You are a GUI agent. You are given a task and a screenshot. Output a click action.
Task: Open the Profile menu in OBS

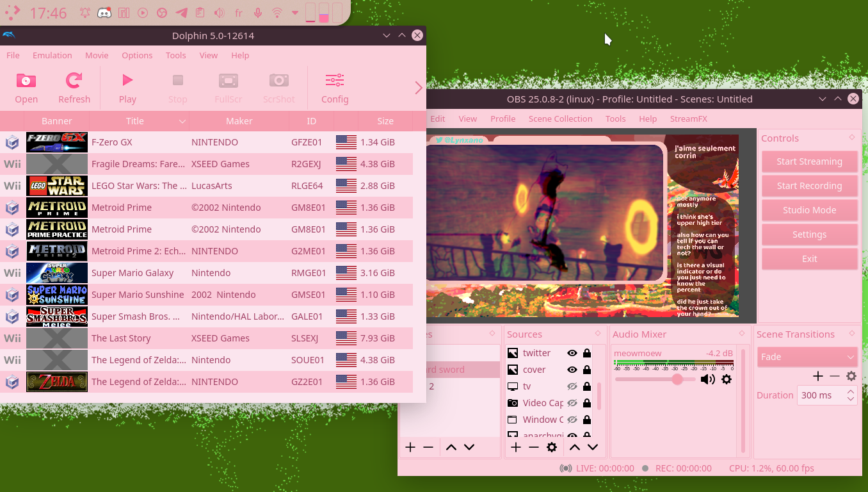pos(502,119)
